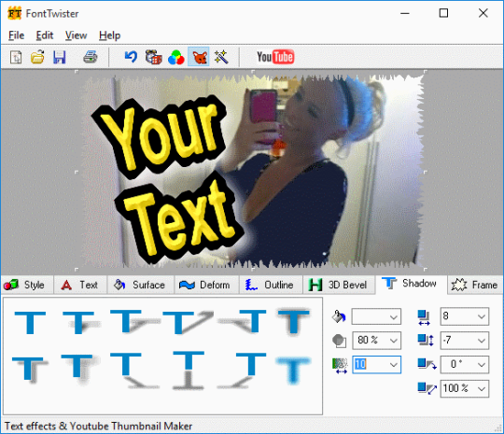The height and width of the screenshot is (434, 504).
Task: Click the vertical shadow offset icon
Action: 426,340
